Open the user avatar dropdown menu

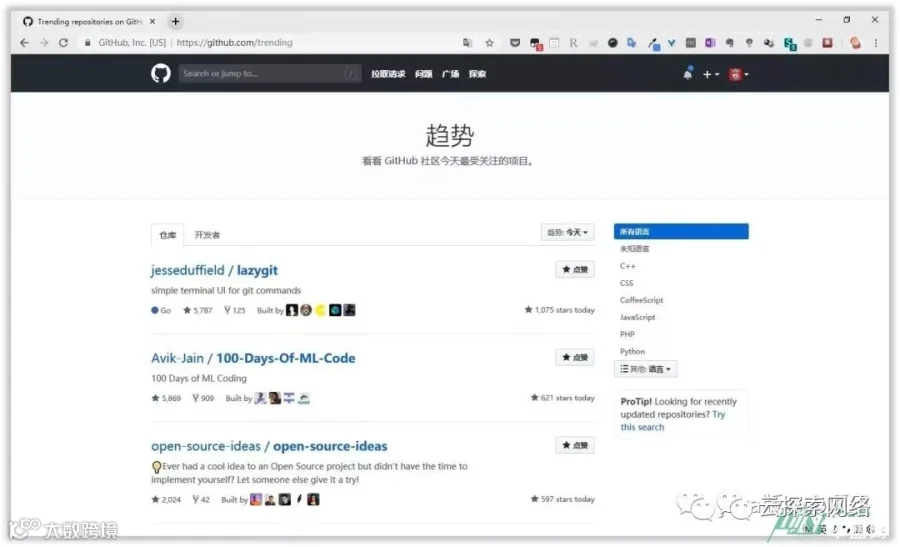coord(738,74)
